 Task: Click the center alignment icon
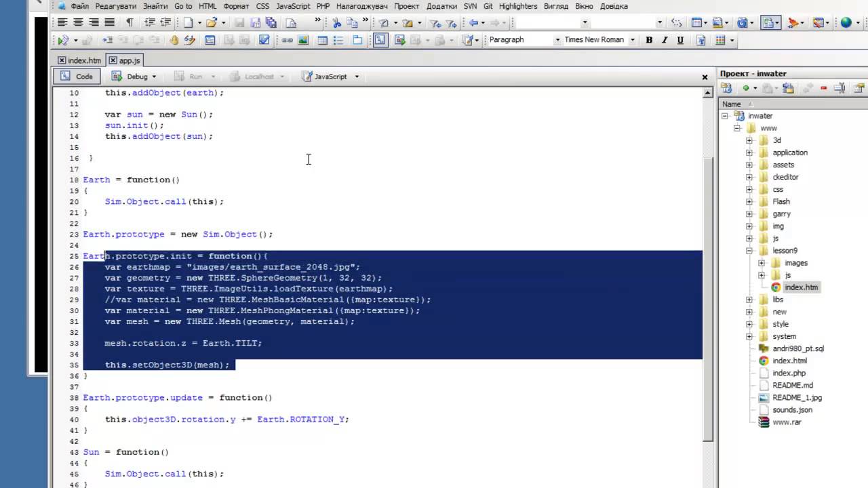(78, 22)
